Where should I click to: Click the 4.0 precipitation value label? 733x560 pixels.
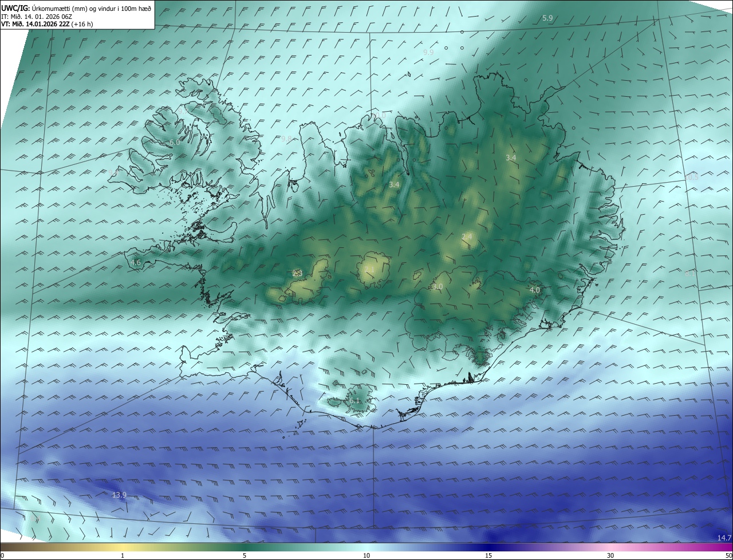(534, 290)
